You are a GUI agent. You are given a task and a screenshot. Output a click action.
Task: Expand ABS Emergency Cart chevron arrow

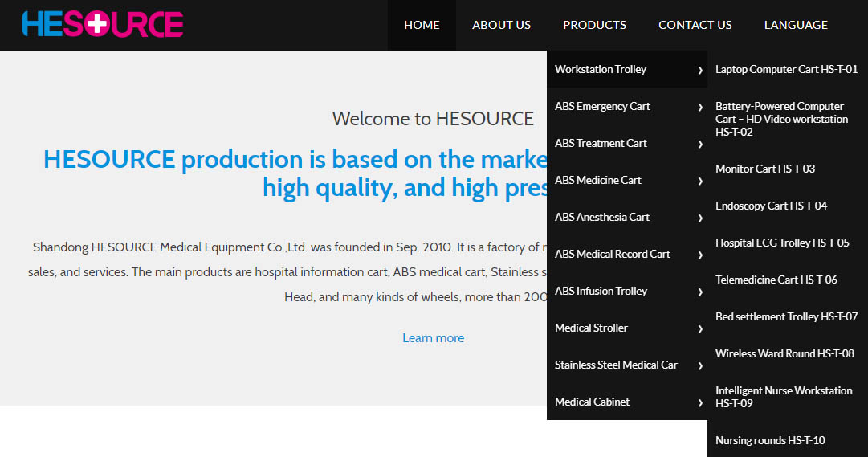[700, 107]
